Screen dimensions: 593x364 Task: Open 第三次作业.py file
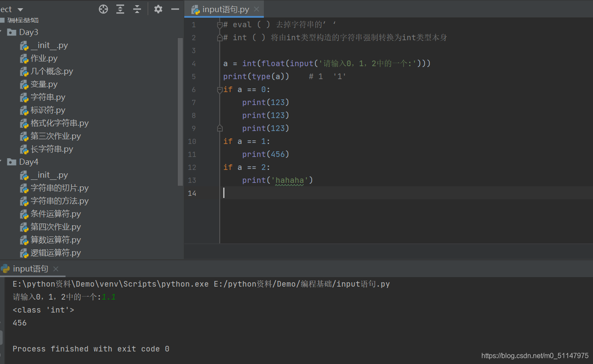[56, 136]
